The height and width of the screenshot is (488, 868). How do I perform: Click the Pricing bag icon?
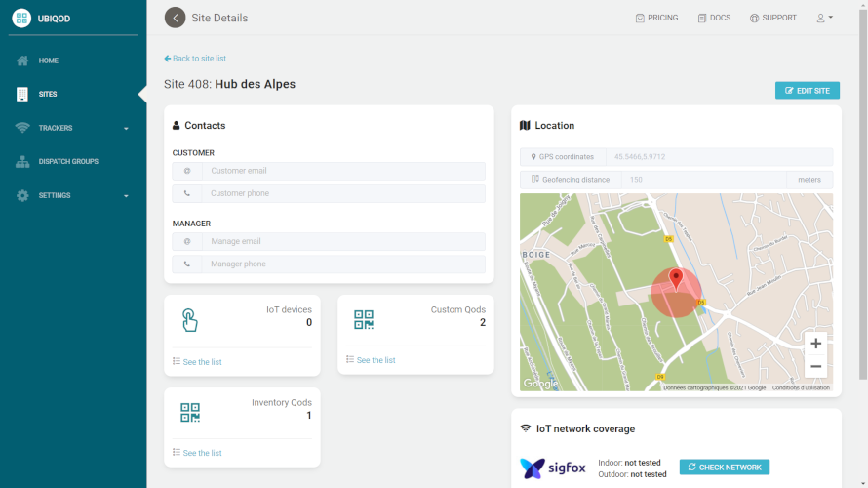pyautogui.click(x=640, y=19)
